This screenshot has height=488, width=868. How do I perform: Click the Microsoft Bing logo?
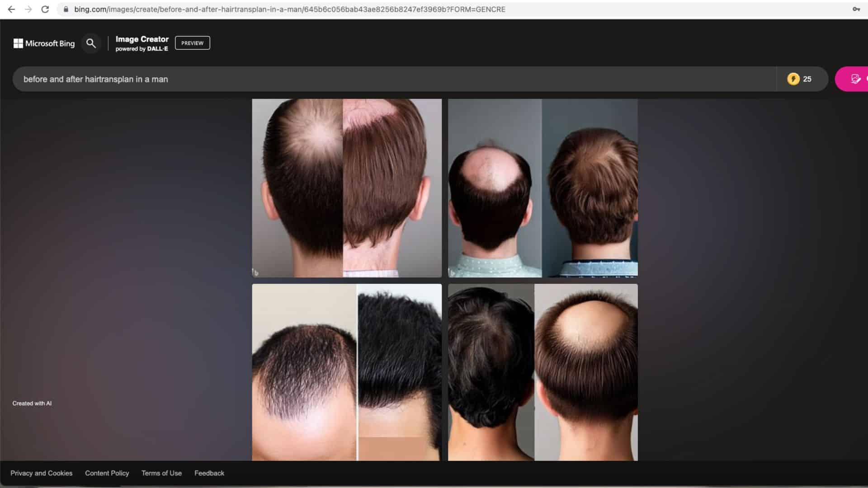44,43
